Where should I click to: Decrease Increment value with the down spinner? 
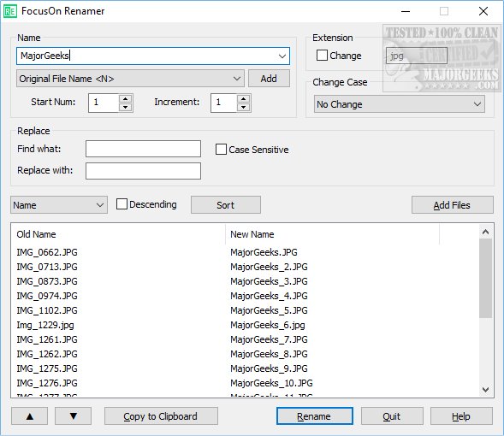[x=243, y=107]
